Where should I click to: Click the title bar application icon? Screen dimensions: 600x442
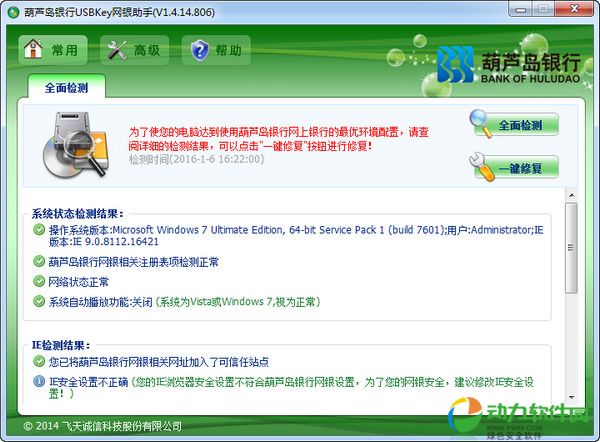[12, 12]
